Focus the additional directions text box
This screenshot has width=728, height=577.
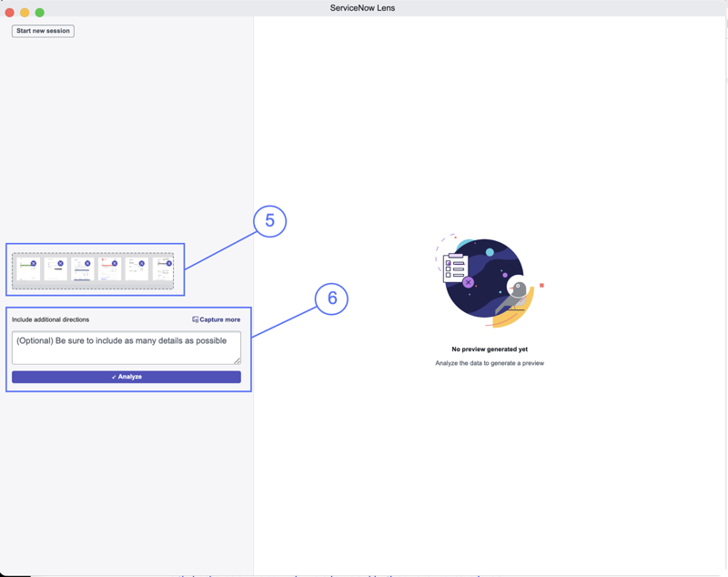click(x=126, y=348)
